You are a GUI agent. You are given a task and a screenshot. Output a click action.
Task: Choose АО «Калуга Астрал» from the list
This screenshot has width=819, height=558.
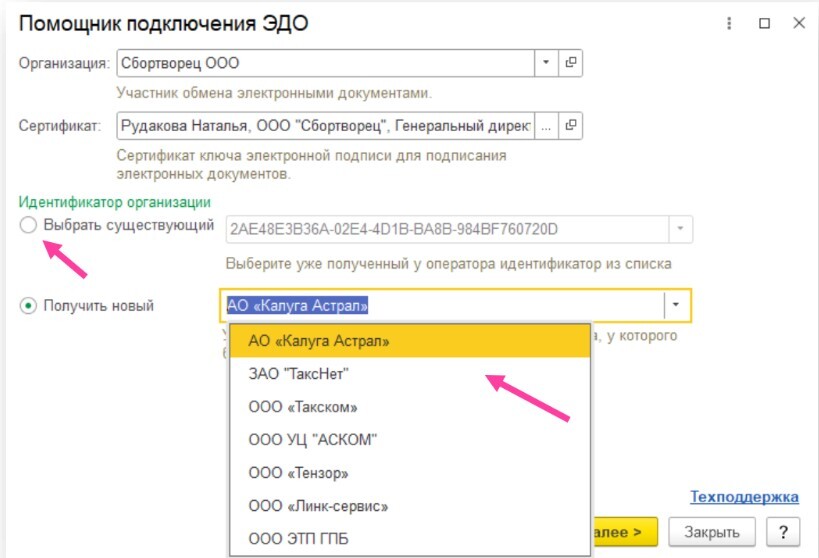[410, 341]
